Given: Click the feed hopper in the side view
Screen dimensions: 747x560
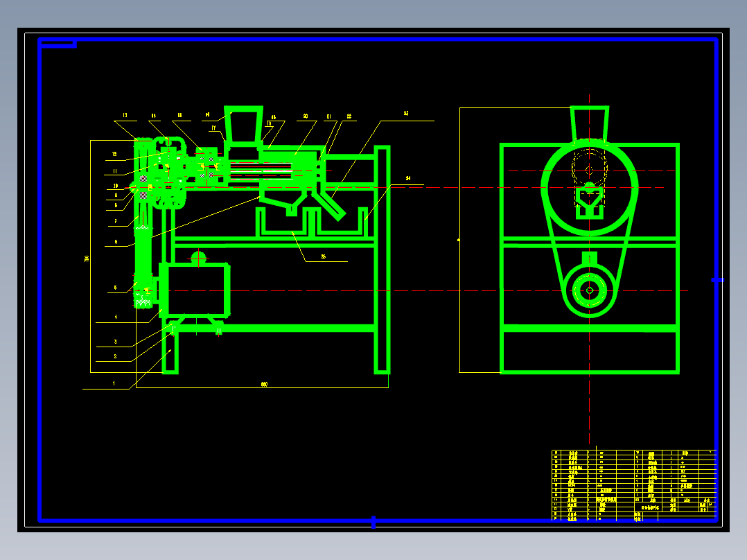Looking at the screenshot, I should click(x=589, y=124).
